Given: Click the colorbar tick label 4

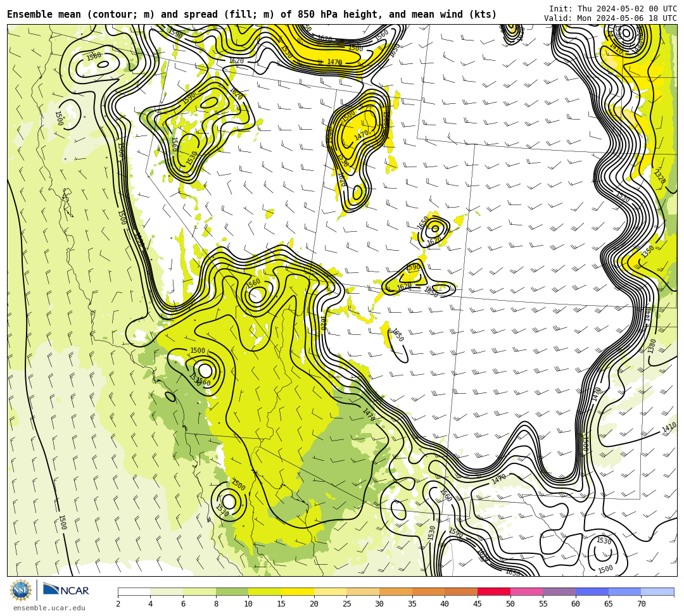Looking at the screenshot, I should [151, 604].
